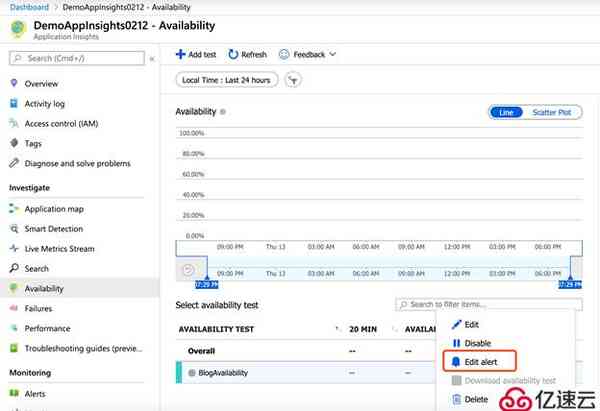Click the Diagnose wrench icon
The height and width of the screenshot is (411, 600).
click(x=14, y=163)
